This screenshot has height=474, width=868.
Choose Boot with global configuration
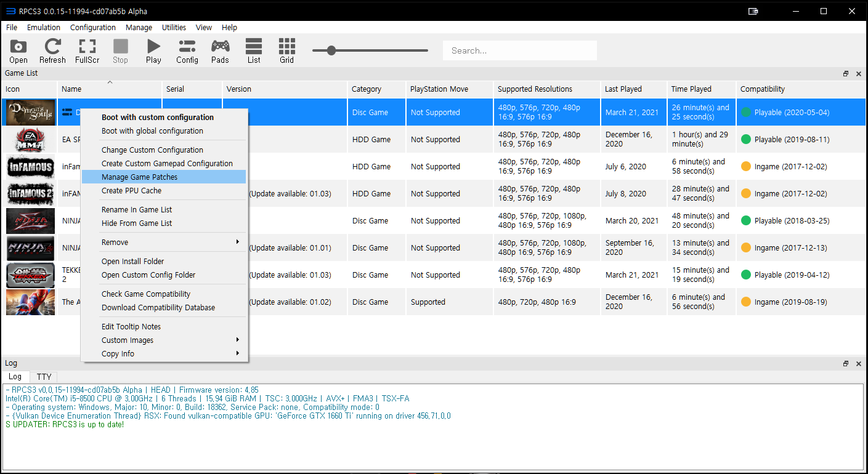click(x=164, y=131)
